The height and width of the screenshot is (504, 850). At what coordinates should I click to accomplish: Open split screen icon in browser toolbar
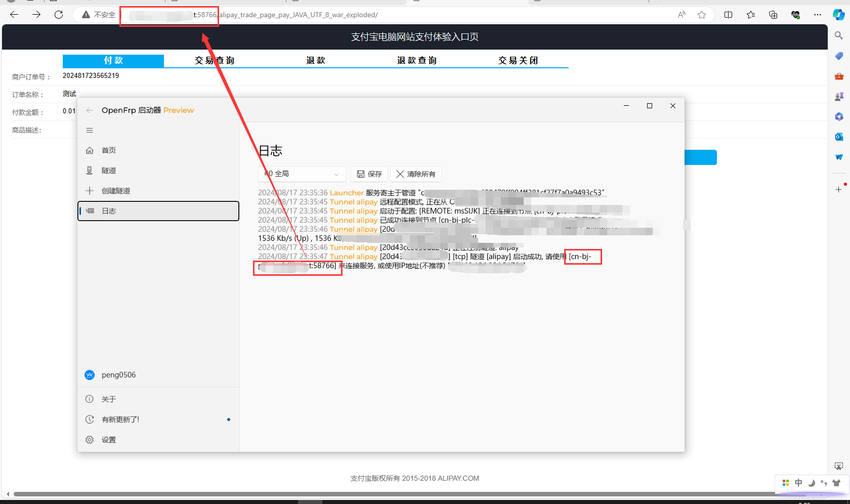tap(728, 15)
